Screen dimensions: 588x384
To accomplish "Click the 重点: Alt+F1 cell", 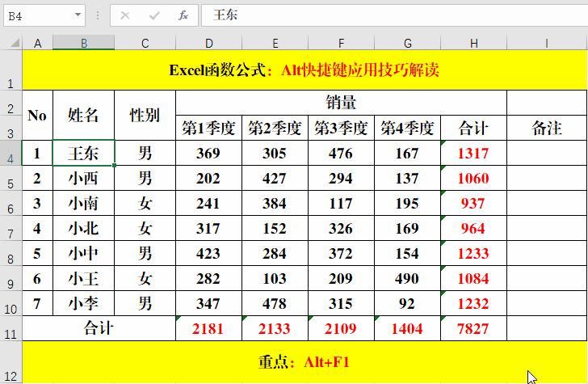I will pos(304,362).
